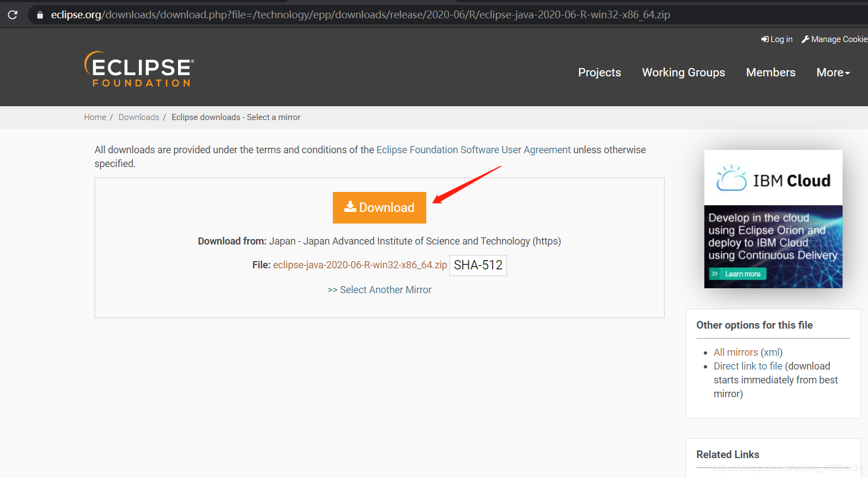This screenshot has height=478, width=868.
Task: Expand the More dropdown menu
Action: pyautogui.click(x=833, y=72)
